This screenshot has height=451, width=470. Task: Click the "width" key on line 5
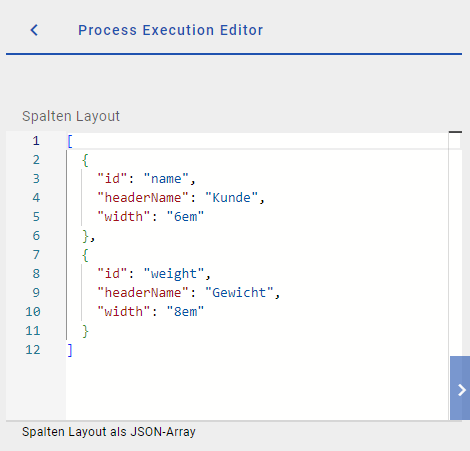pos(124,217)
